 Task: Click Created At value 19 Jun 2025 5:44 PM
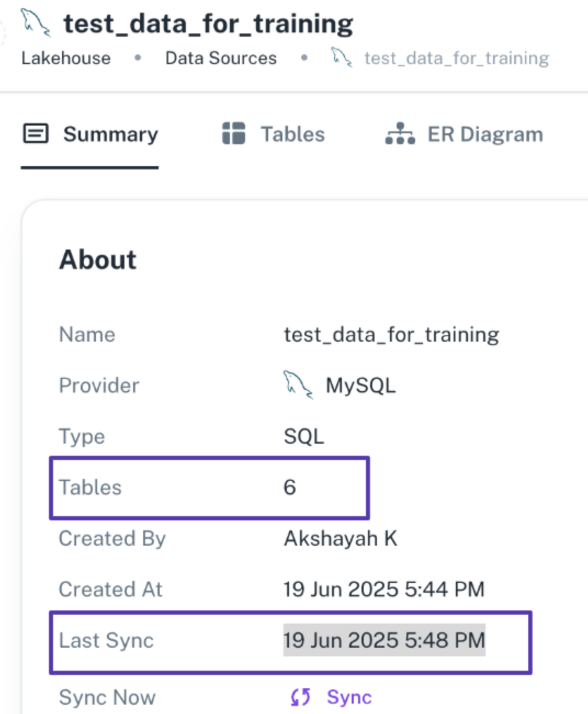(x=384, y=589)
